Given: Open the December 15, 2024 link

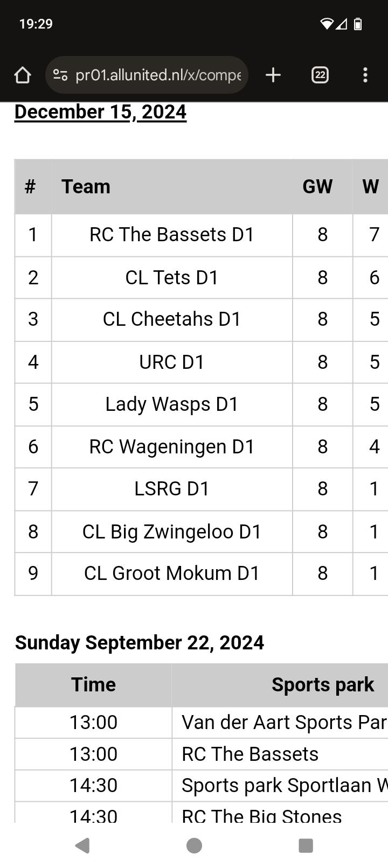Looking at the screenshot, I should tap(100, 111).
